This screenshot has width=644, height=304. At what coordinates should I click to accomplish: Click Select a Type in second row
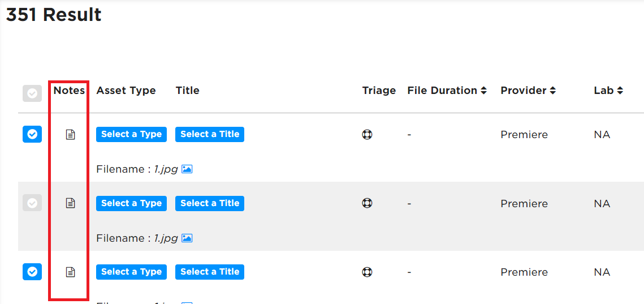coord(131,203)
